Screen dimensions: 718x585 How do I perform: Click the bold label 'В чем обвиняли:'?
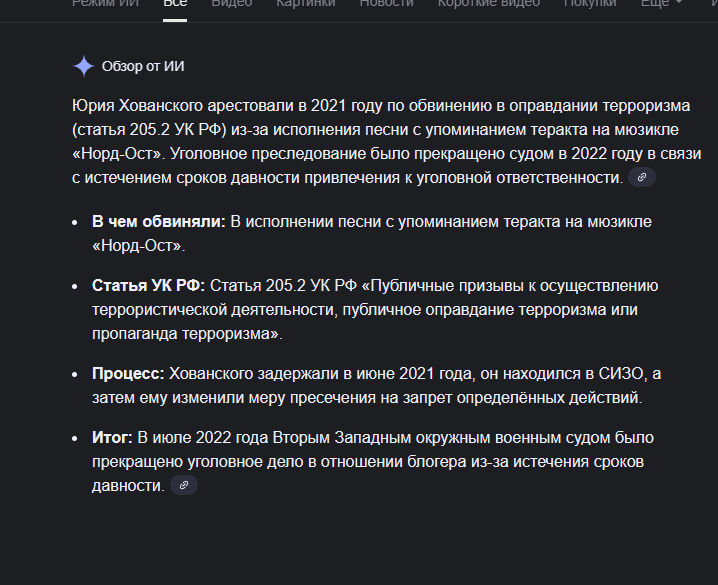pyautogui.click(x=158, y=222)
